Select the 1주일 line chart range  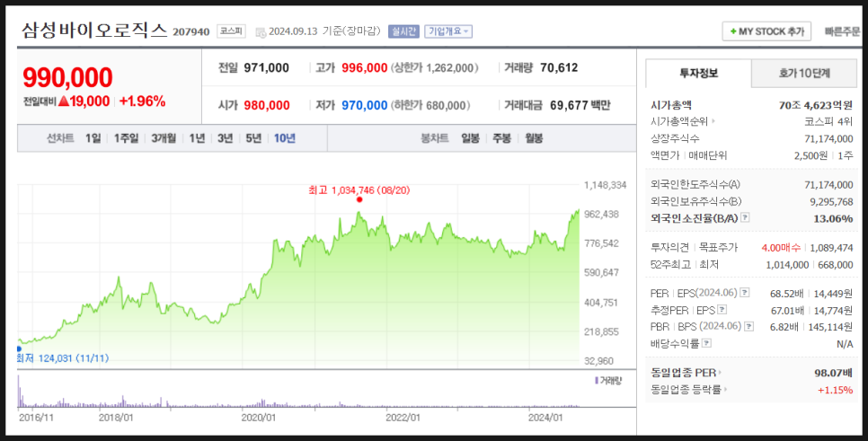(x=126, y=138)
